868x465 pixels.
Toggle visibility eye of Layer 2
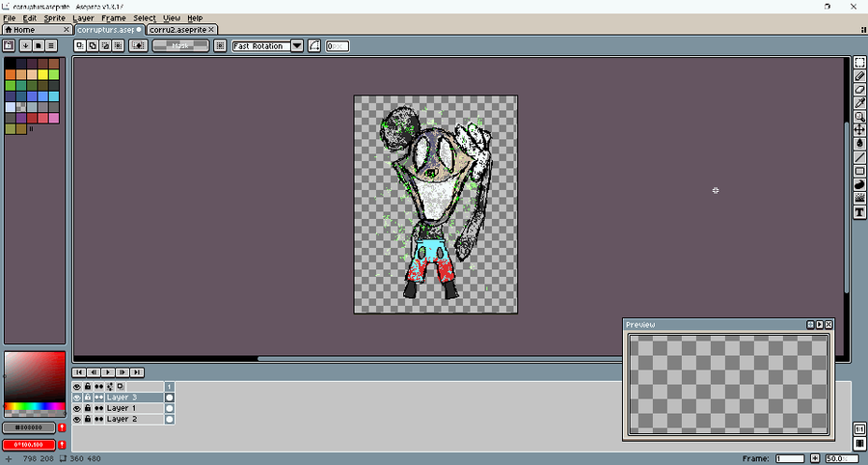click(77, 420)
